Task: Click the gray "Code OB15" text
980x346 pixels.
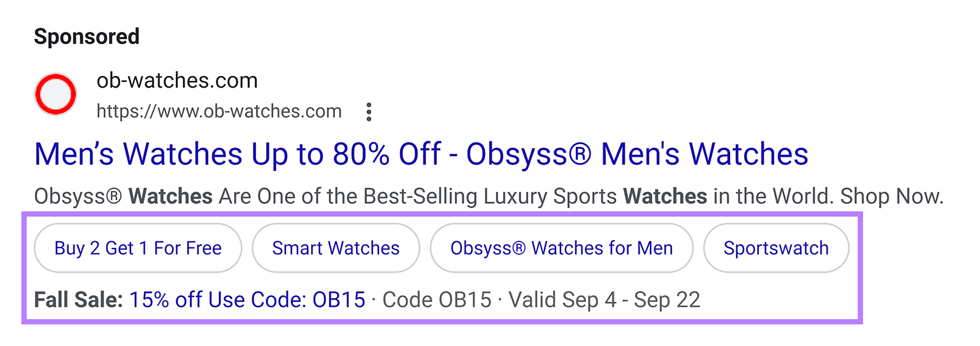Action: click(x=437, y=300)
